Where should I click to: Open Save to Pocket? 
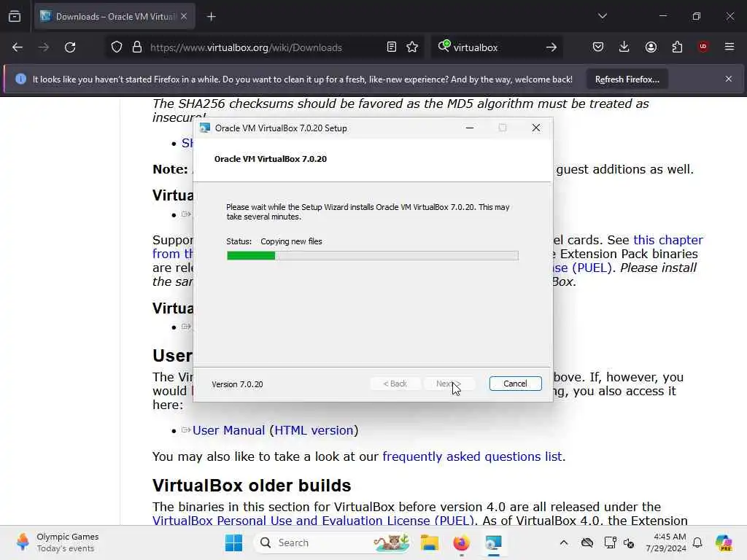pos(598,47)
